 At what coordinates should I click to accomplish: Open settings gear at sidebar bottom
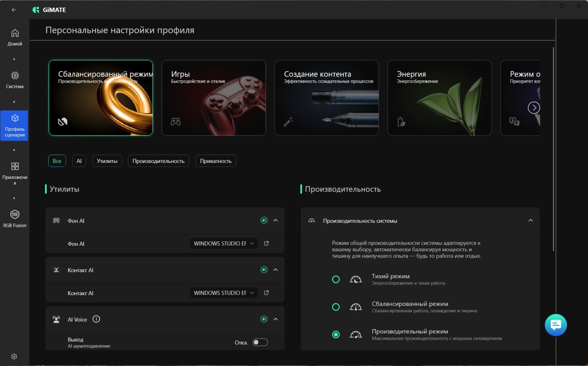click(14, 357)
